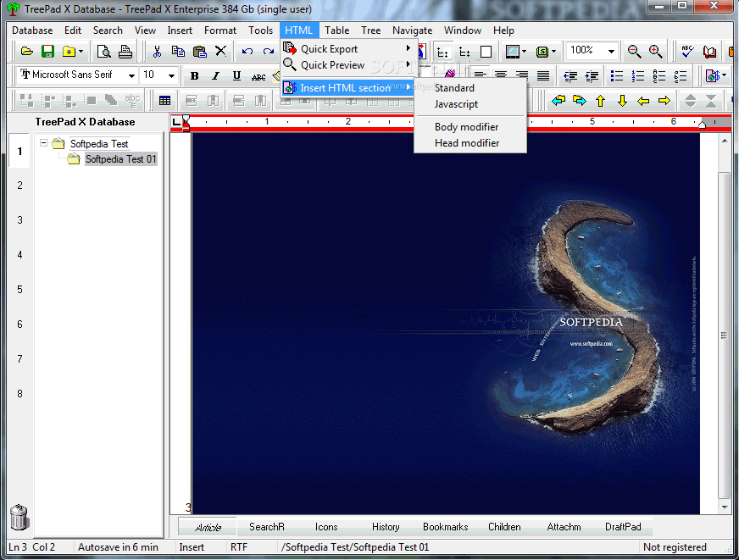Open the thesaurus book icon

click(x=709, y=51)
